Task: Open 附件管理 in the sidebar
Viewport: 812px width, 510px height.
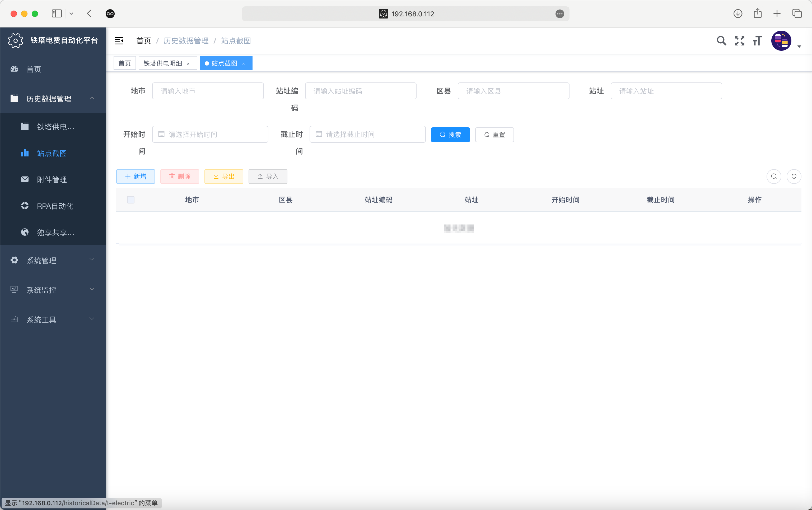Action: tap(52, 180)
